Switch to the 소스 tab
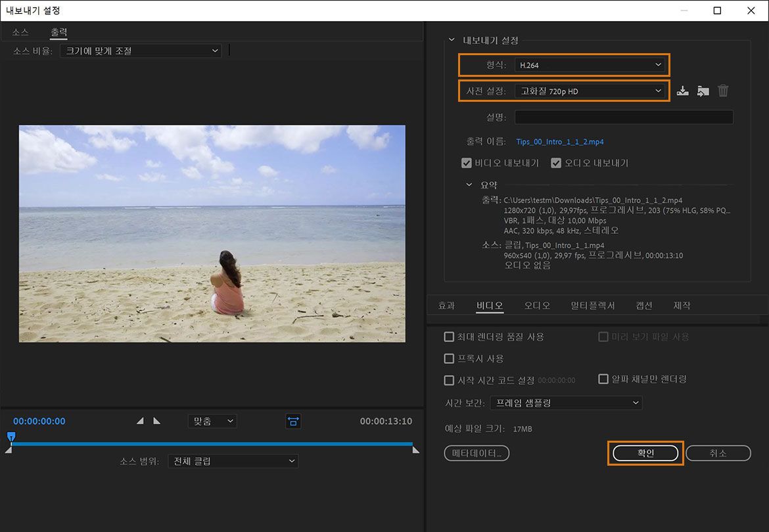The height and width of the screenshot is (532, 769). tap(20, 31)
